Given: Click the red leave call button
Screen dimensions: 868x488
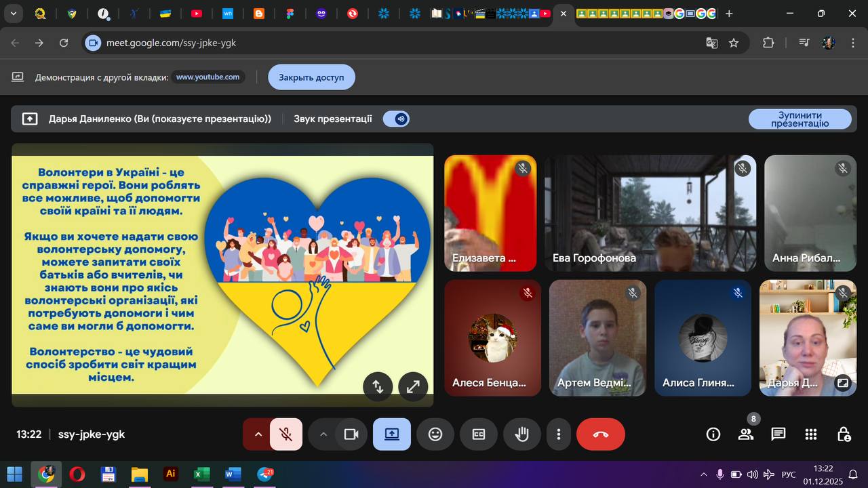Looking at the screenshot, I should point(600,434).
